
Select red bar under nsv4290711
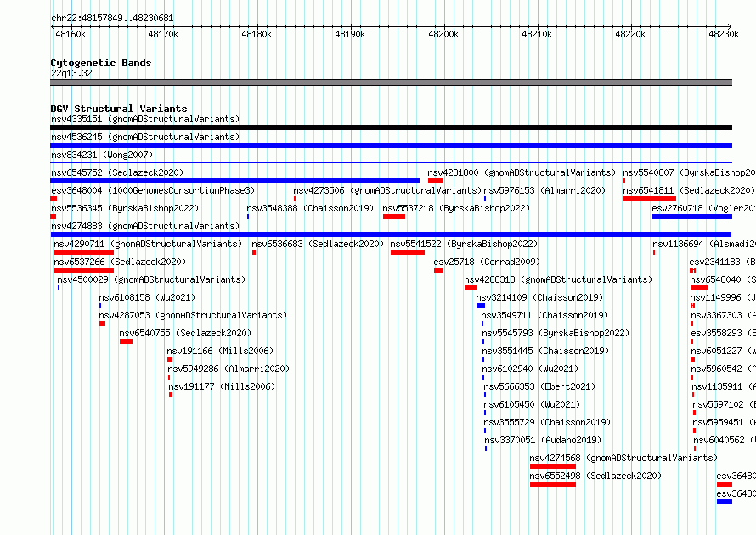click(x=84, y=252)
